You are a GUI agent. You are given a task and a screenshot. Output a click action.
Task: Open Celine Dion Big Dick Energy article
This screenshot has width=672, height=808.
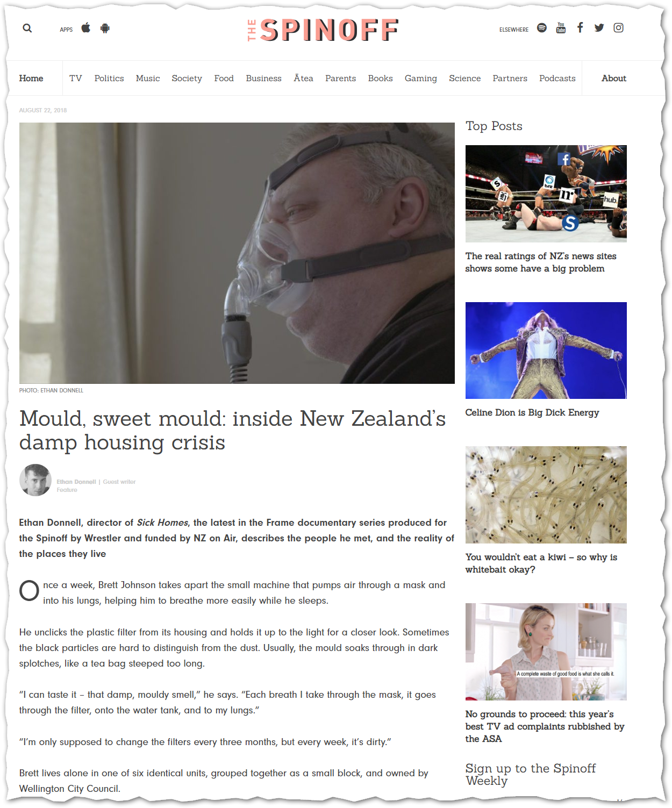coord(532,413)
